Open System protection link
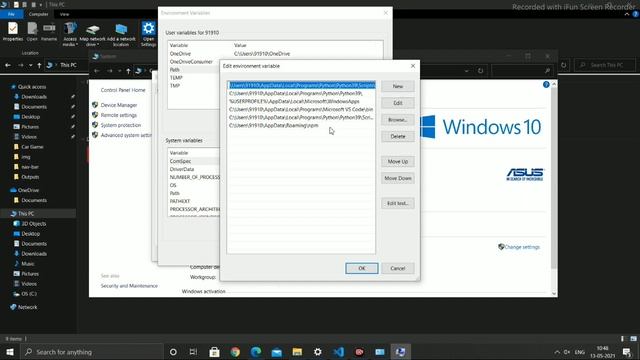 point(121,125)
